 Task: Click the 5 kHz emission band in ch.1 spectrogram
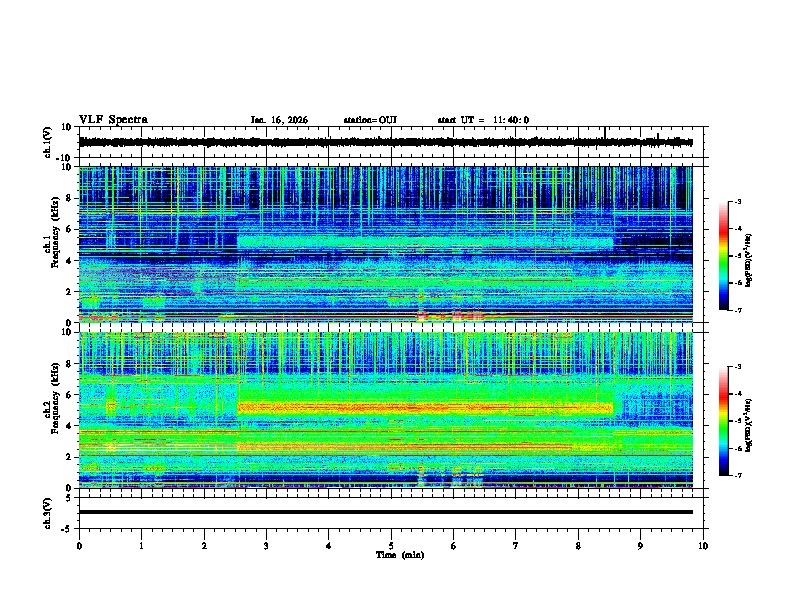pos(425,242)
